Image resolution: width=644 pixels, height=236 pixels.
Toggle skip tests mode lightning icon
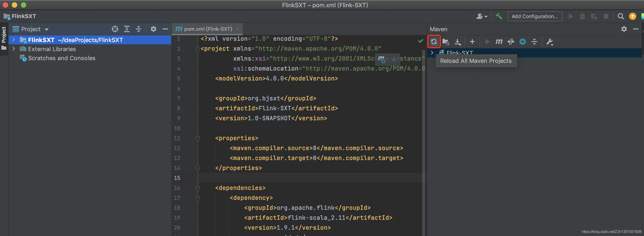coord(522,42)
